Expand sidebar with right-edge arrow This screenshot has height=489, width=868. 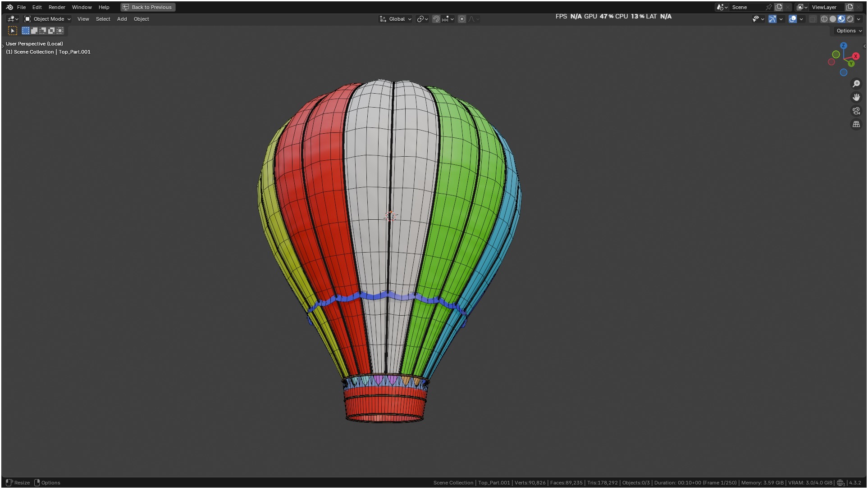point(864,46)
